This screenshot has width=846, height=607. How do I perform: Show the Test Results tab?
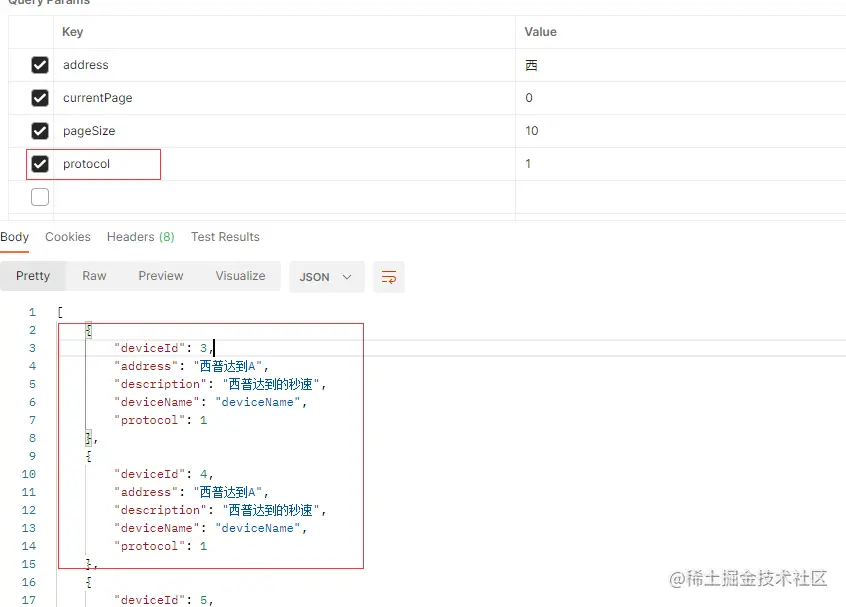tap(225, 237)
